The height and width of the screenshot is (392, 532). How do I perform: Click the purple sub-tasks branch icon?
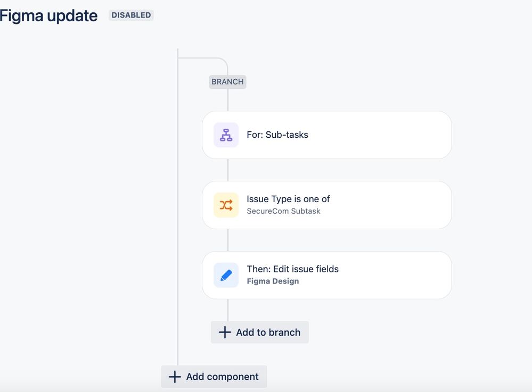pos(226,135)
